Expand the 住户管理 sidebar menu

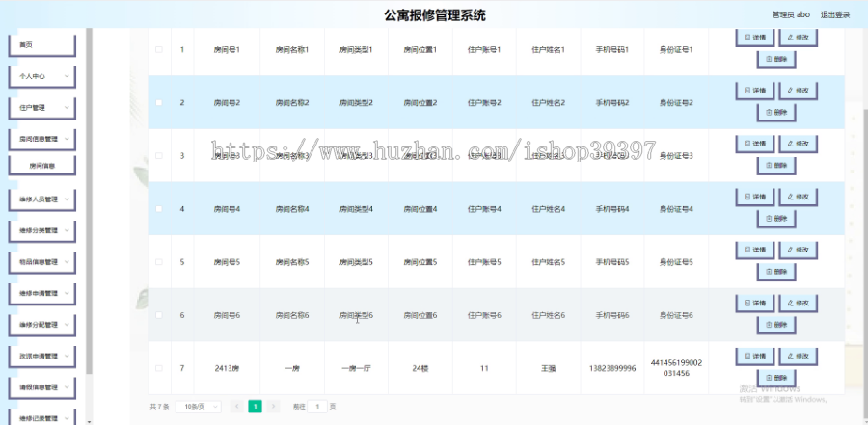pos(41,108)
